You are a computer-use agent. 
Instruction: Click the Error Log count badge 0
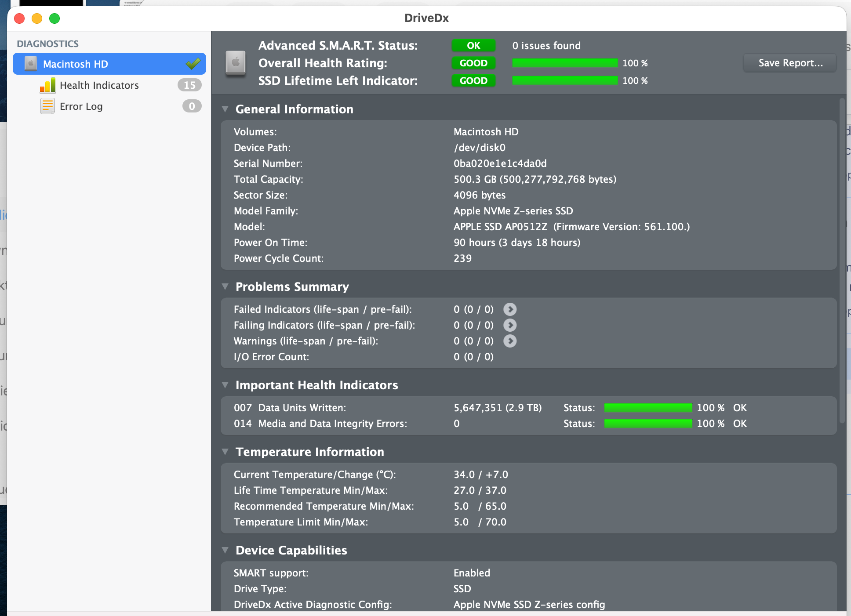point(192,106)
